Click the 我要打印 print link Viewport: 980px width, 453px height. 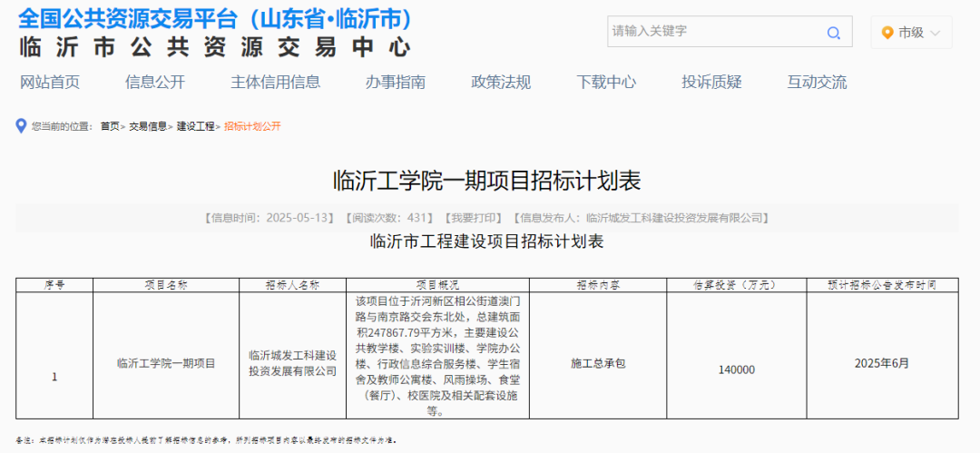pyautogui.click(x=473, y=218)
